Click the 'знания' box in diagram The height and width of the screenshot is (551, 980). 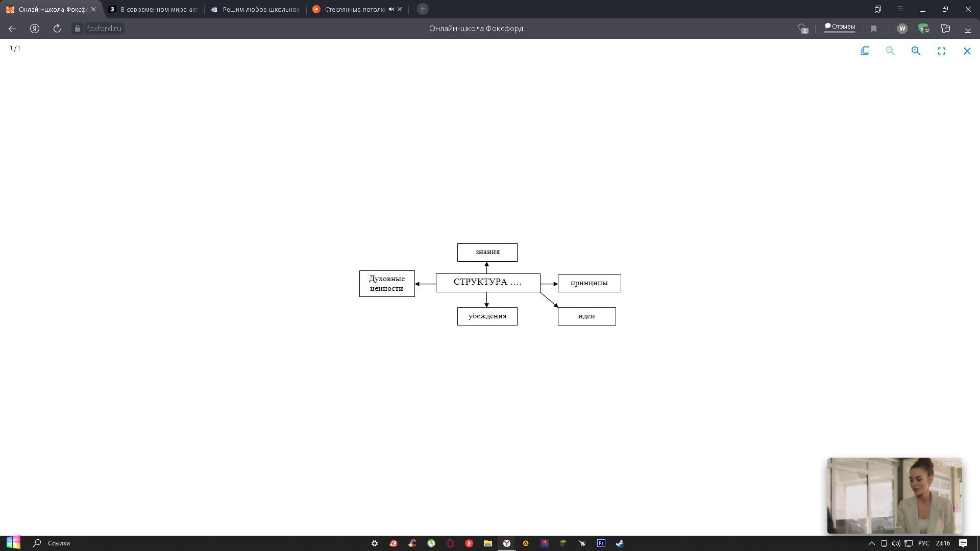[x=487, y=253]
